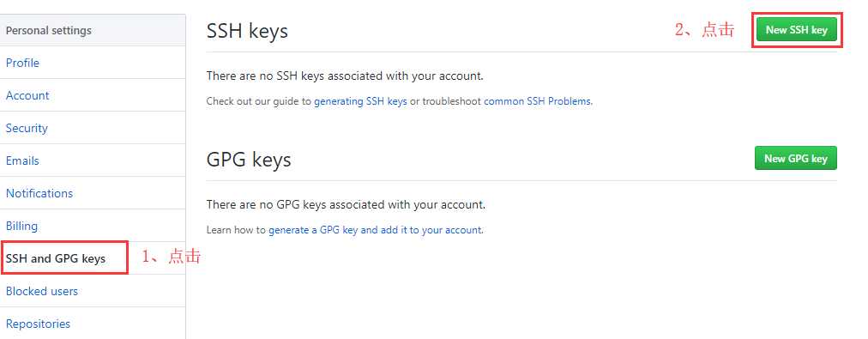Screen dimensions: 868x339
Task: Open Notifications settings
Action: 39,193
